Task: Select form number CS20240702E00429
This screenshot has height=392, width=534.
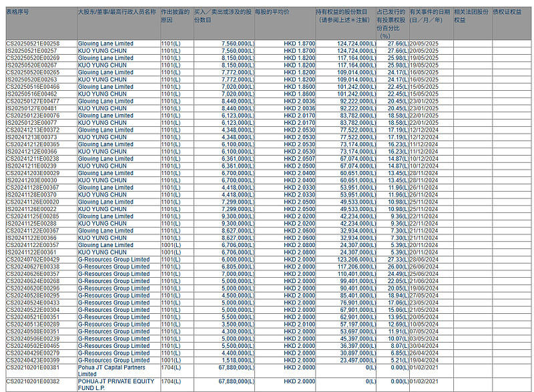Action: pyautogui.click(x=33, y=260)
